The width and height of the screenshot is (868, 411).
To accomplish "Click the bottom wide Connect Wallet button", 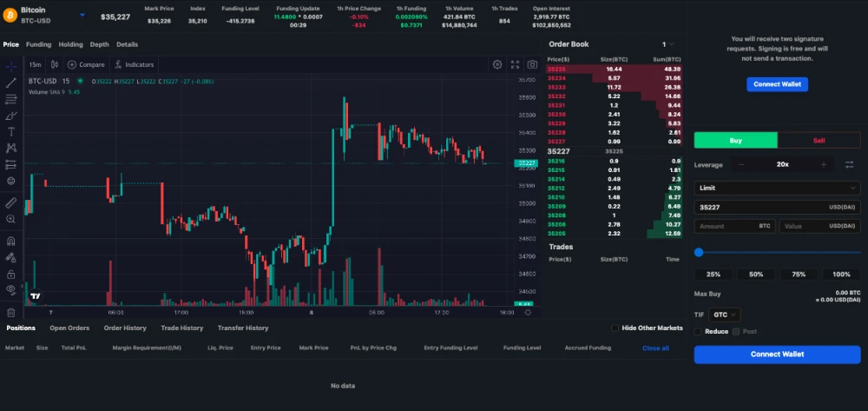I will tap(777, 354).
